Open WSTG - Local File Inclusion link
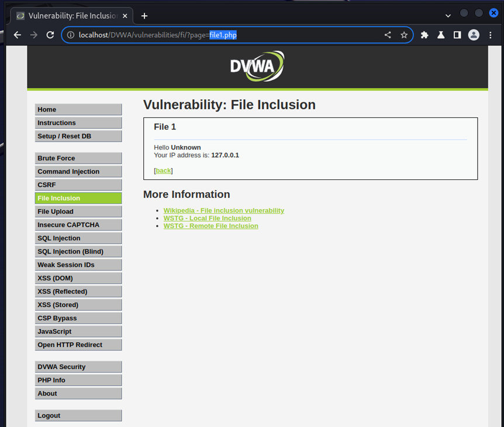 208,218
